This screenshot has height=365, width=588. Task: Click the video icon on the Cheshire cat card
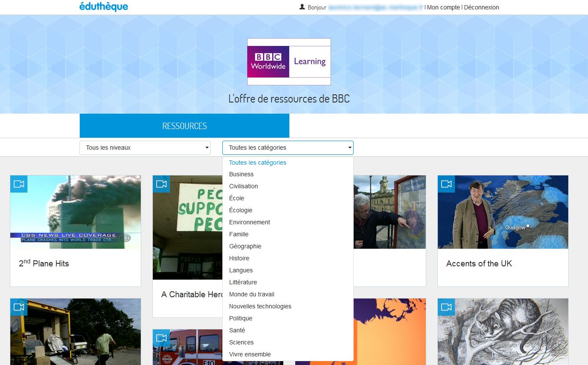coord(446,307)
